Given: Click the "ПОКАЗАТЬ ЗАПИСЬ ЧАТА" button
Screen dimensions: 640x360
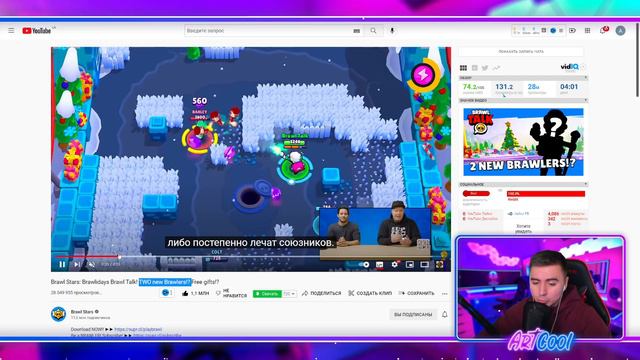Looking at the screenshot, I should 521,52.
